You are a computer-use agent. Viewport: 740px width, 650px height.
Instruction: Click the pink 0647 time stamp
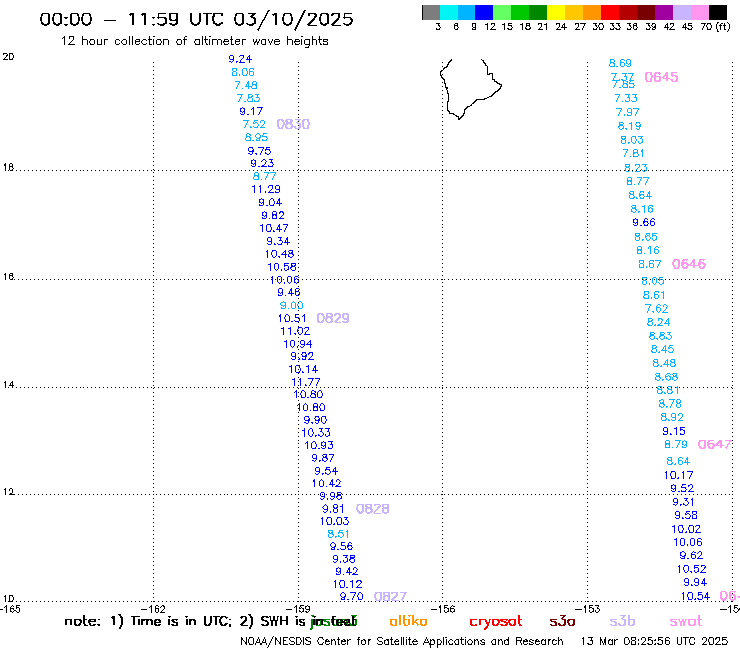click(x=714, y=444)
